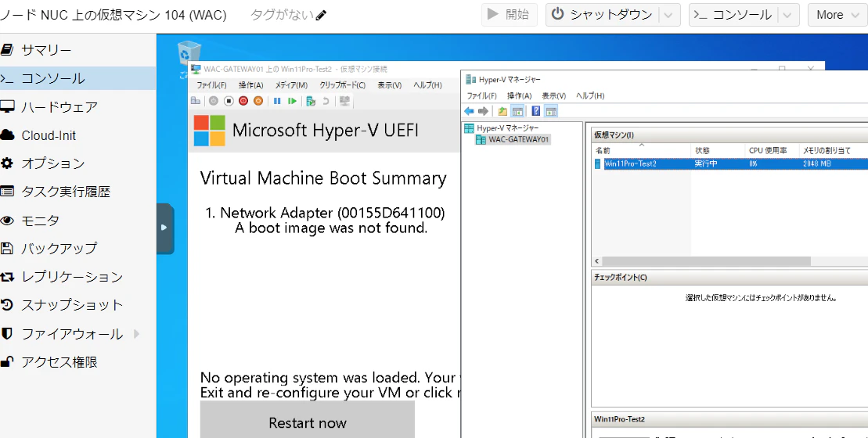Edit tags with the pencil icon
The width and height of the screenshot is (868, 438).
click(x=321, y=16)
